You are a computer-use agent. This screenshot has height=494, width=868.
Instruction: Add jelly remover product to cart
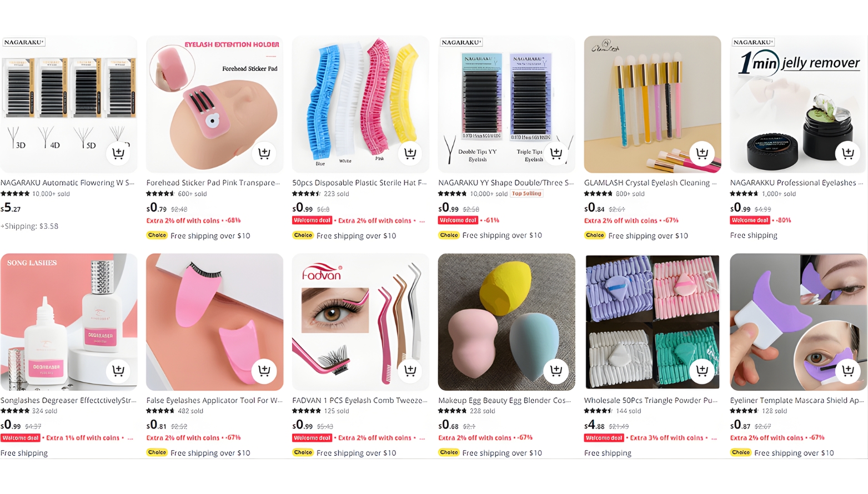click(848, 153)
